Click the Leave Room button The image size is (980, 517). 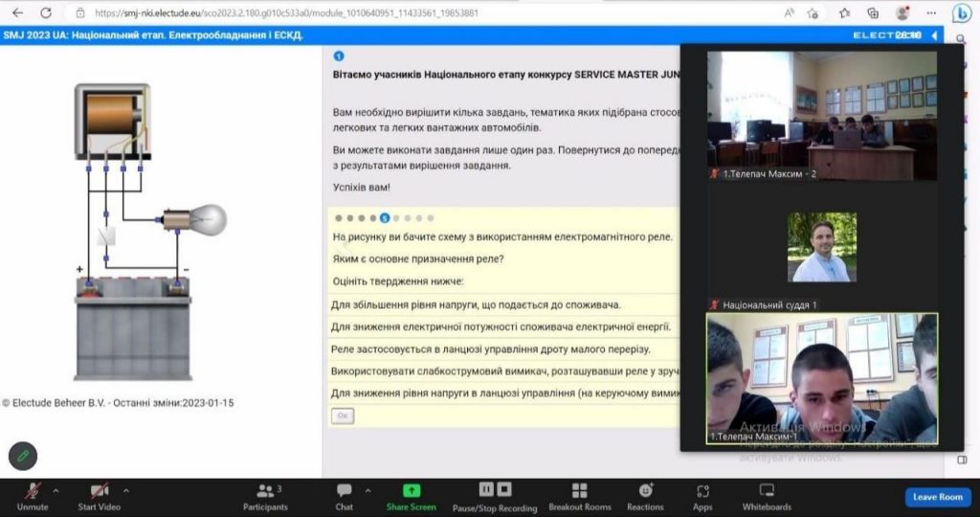click(938, 497)
